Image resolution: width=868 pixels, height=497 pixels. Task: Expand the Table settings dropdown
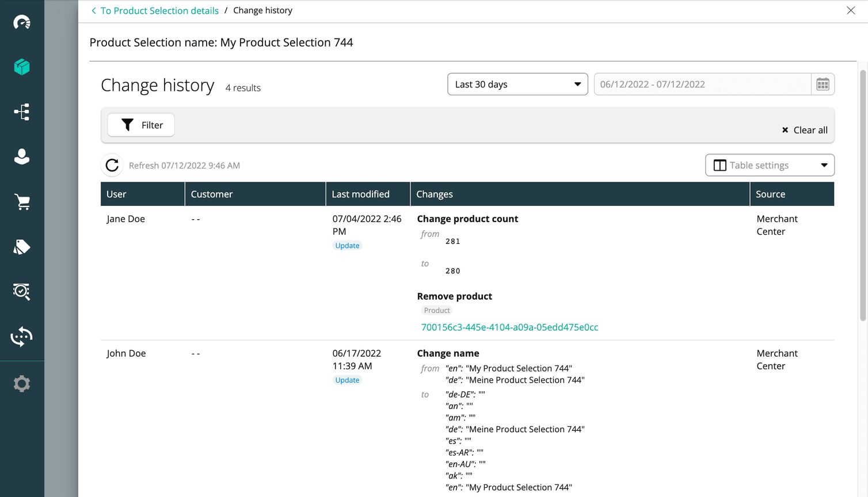pos(770,165)
